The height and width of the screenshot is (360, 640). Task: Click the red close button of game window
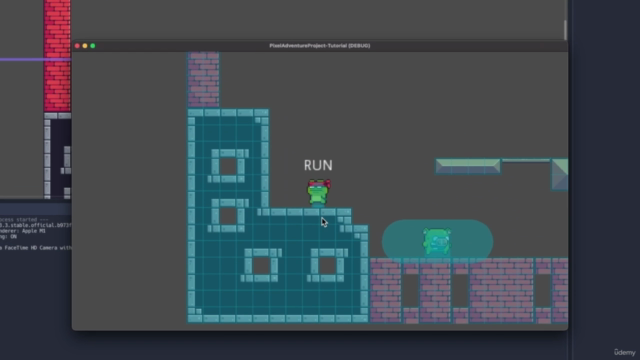tap(77, 46)
